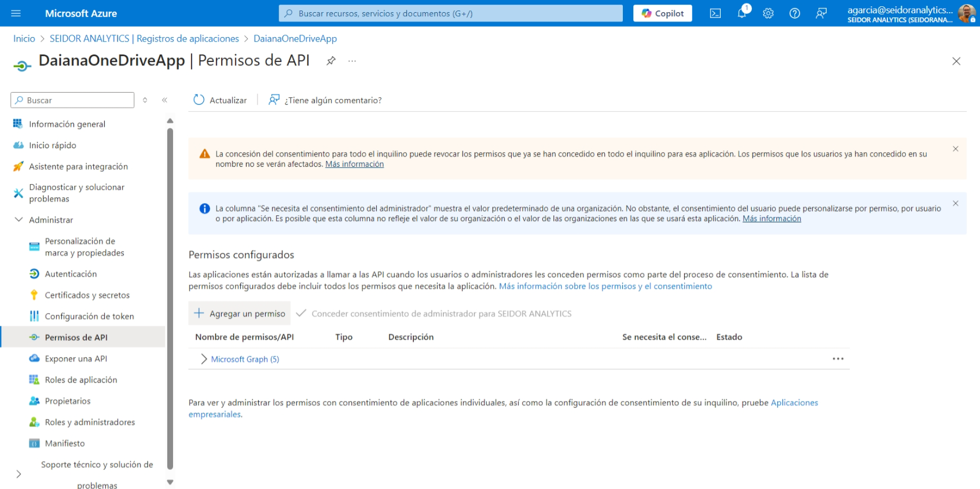Click Agregar un permiso button

click(240, 314)
